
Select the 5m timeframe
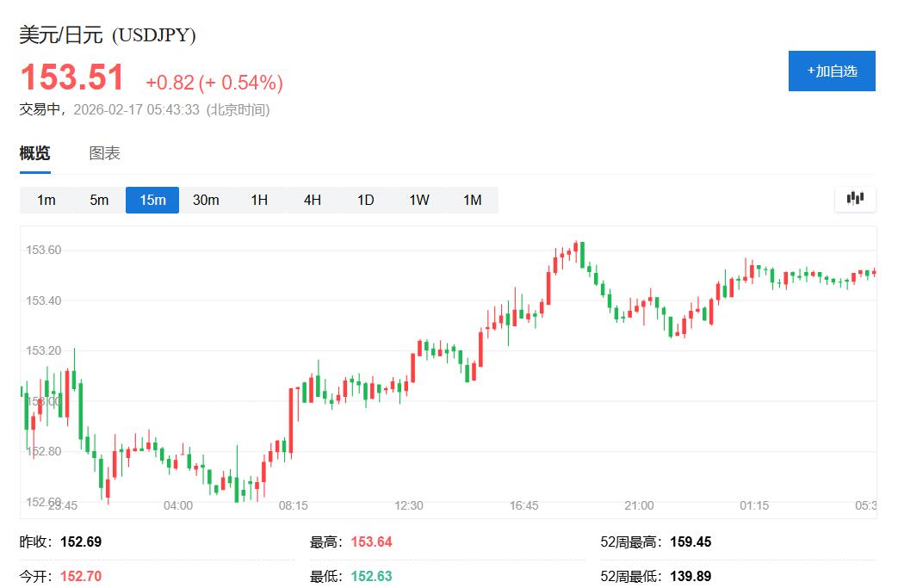pyautogui.click(x=98, y=199)
